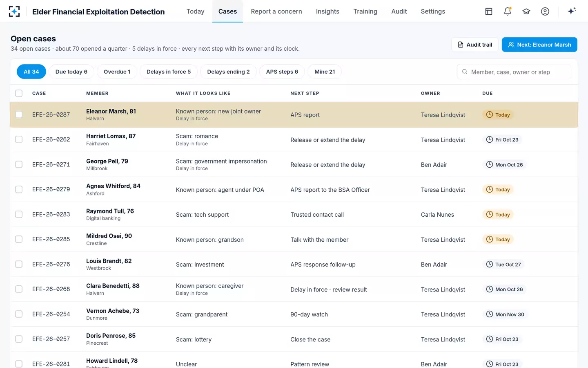Click clock icon in Harriet Lomax due date

[490, 139]
